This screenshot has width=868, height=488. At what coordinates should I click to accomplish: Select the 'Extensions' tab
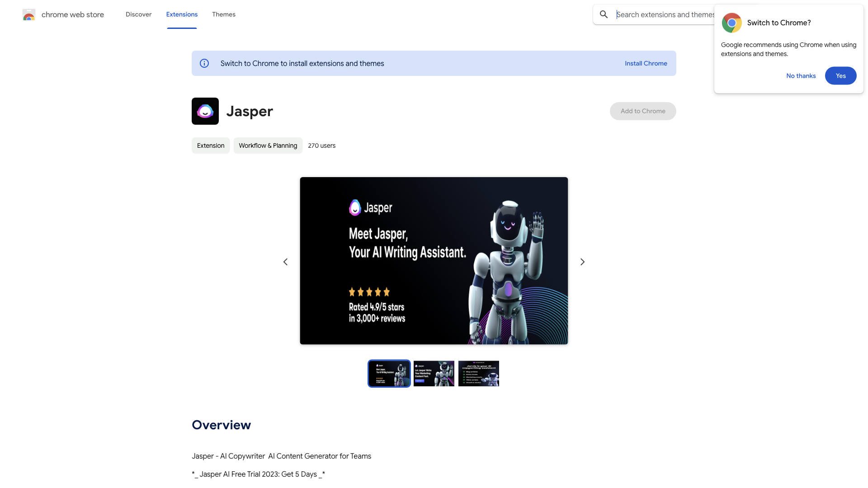tap(181, 14)
